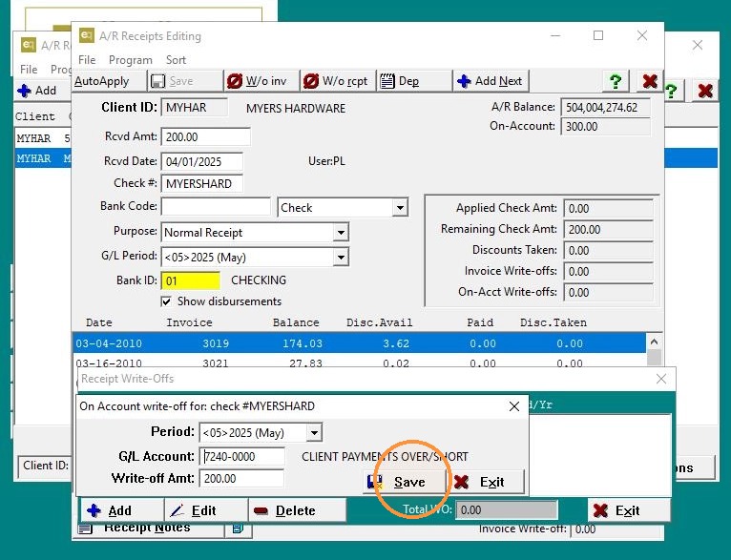Click On-Account value 300.00
This screenshot has width=731, height=560.
605,127
